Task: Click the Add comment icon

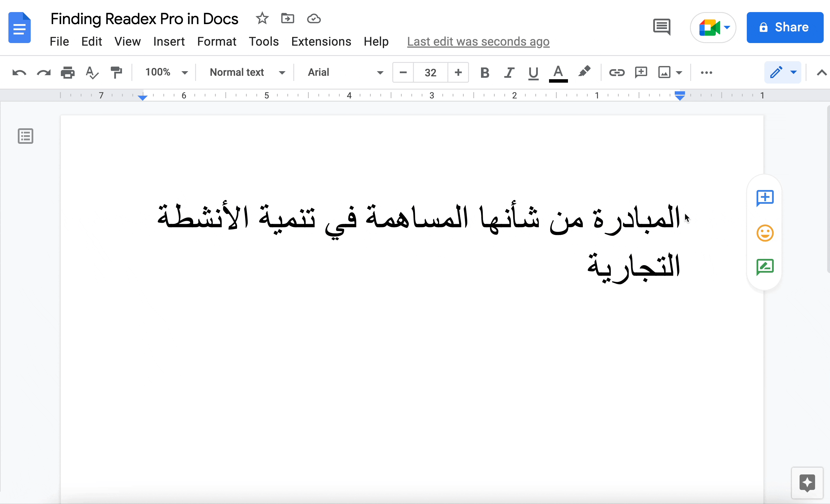Action: coord(765,197)
